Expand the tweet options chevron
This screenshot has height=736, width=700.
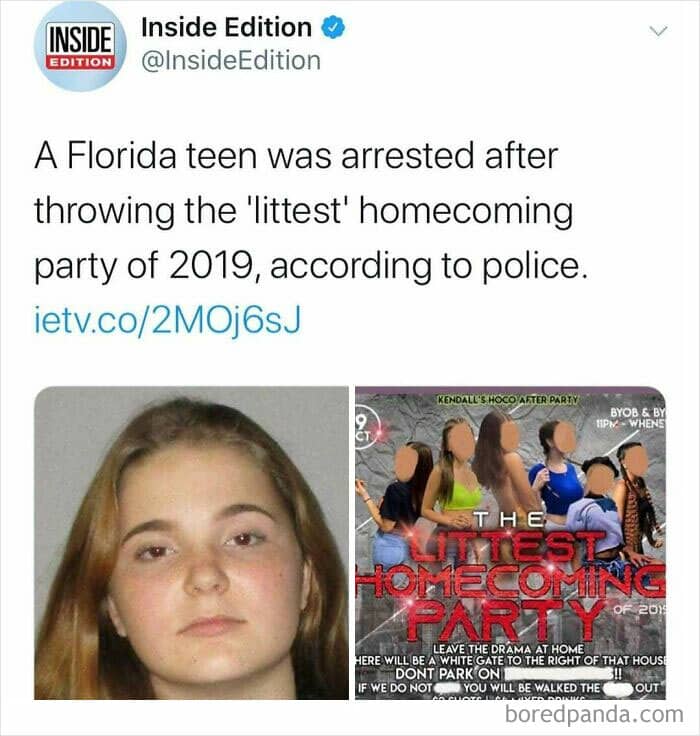(x=658, y=31)
